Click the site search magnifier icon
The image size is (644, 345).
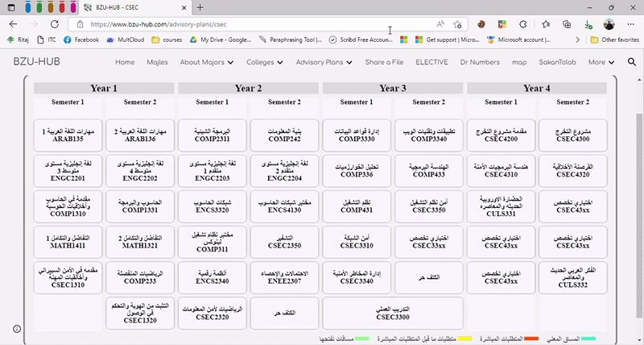point(631,62)
